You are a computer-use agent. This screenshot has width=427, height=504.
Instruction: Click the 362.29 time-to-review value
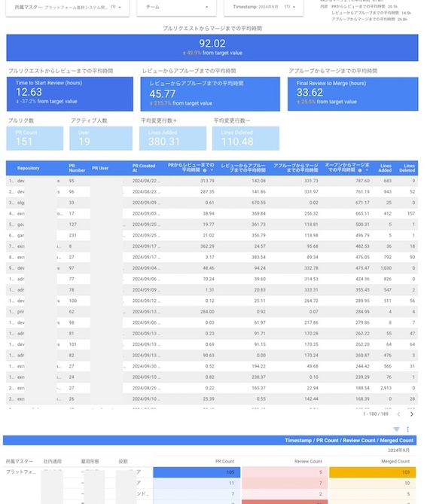pyautogui.click(x=207, y=246)
